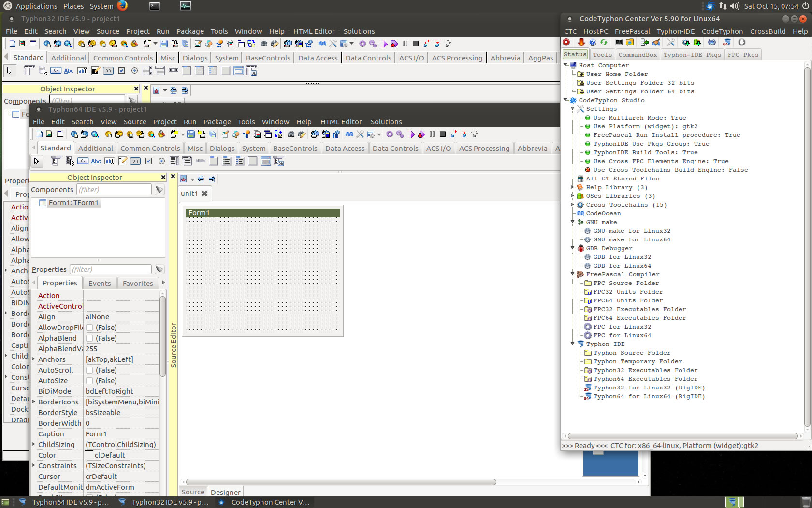812x508 pixels.
Task: Select Form1: TForm1 in component tree
Action: tap(73, 203)
